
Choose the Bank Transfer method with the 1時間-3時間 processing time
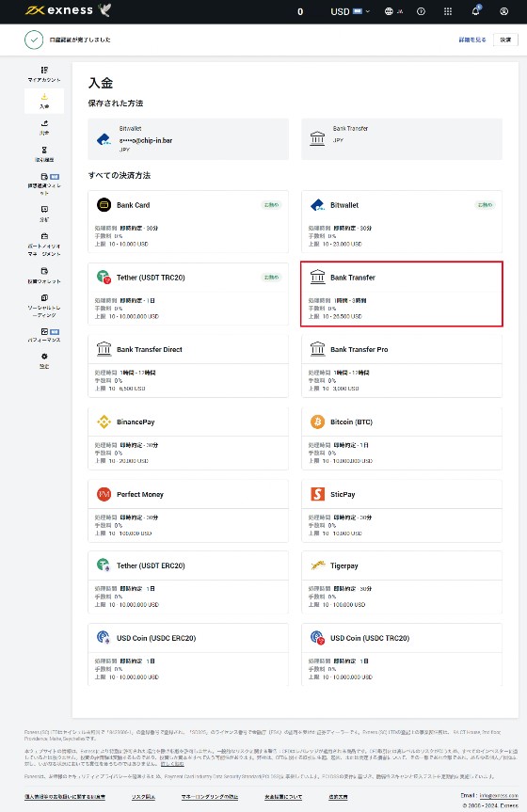(402, 295)
